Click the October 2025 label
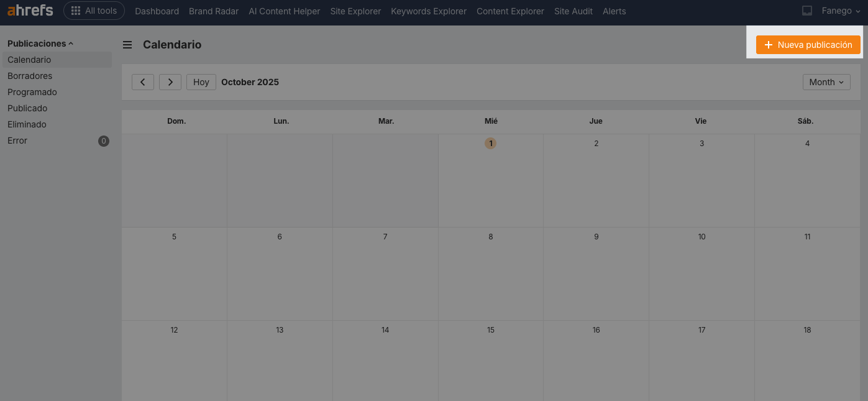The height and width of the screenshot is (401, 868). point(250,82)
